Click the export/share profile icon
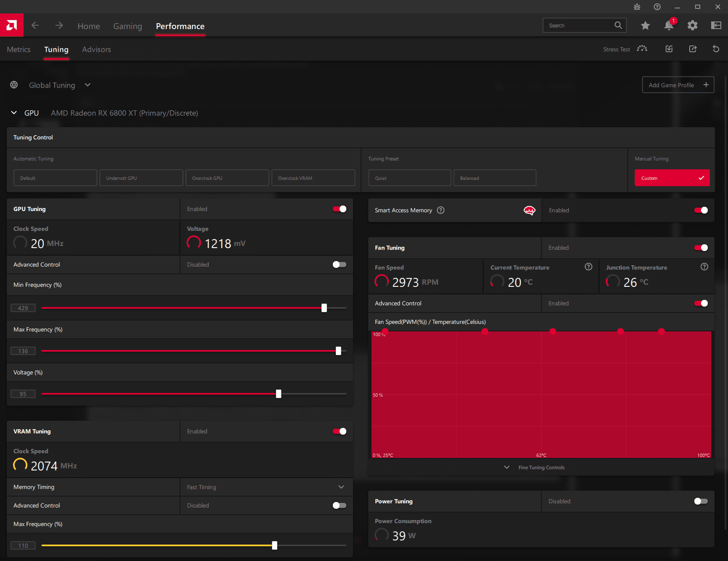 coord(693,49)
